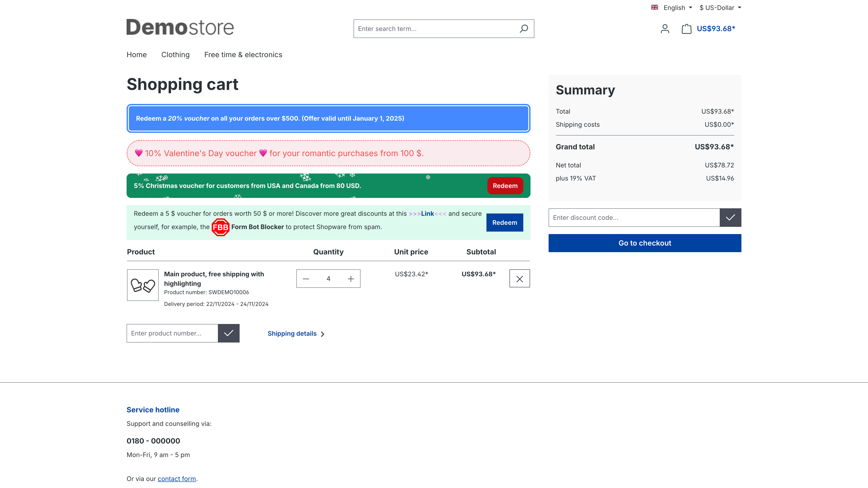Click the quantity value 4 field

(328, 279)
